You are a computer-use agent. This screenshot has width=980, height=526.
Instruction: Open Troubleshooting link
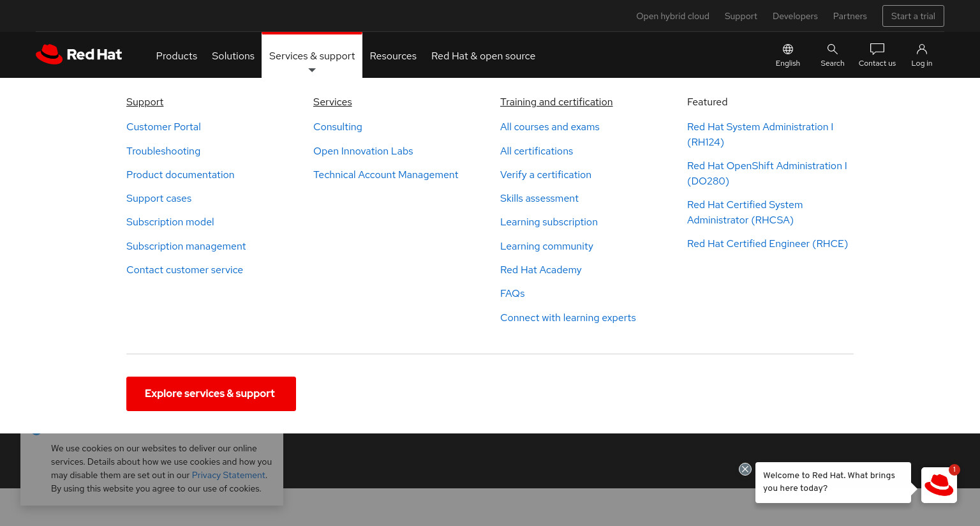[163, 151]
